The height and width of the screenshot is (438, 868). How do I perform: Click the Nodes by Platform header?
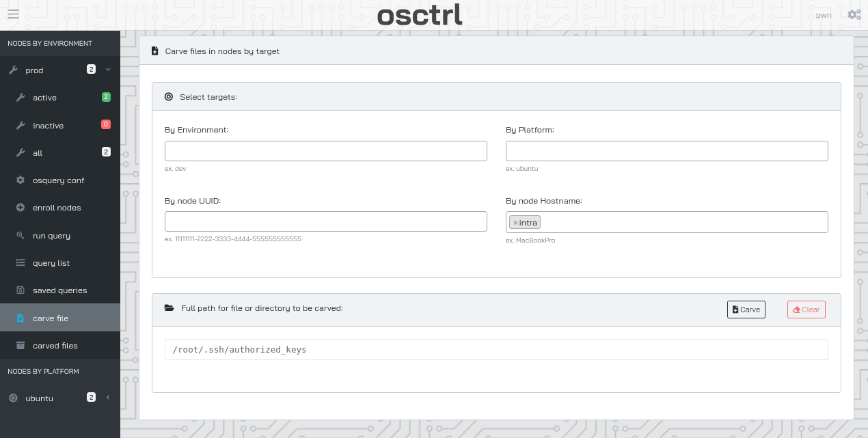pyautogui.click(x=44, y=372)
